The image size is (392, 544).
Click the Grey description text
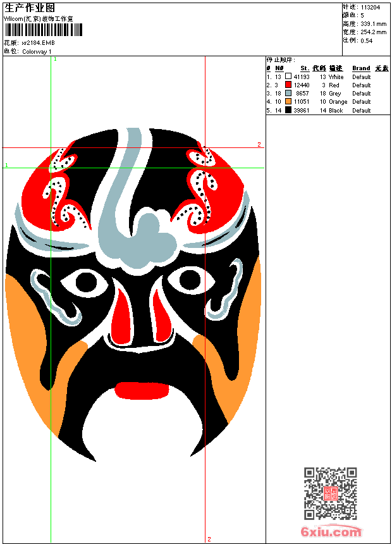click(x=334, y=94)
